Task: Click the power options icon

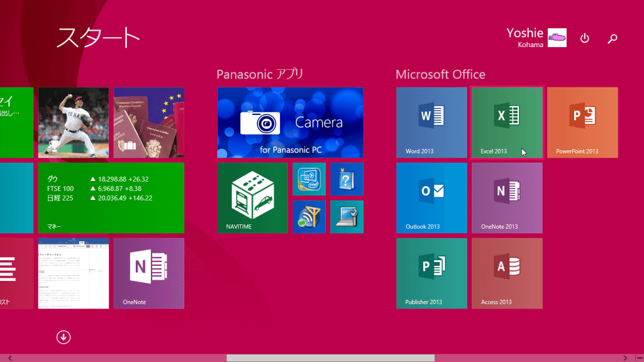Action: coord(584,38)
